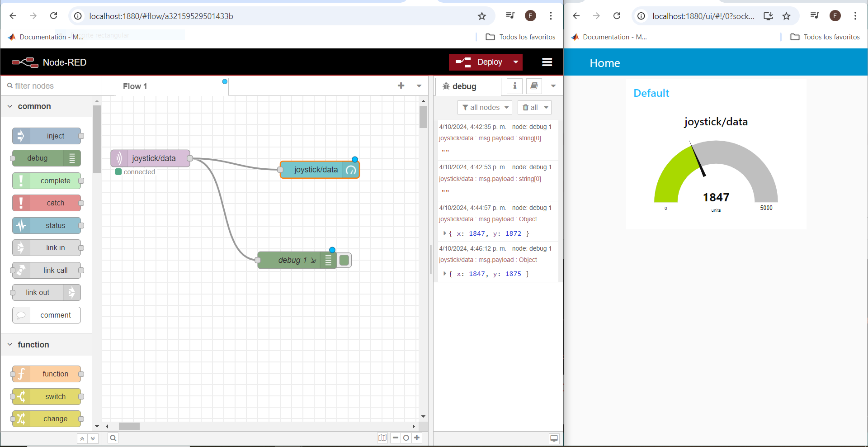868x447 pixels.
Task: Select the status node in palette
Action: [47, 225]
